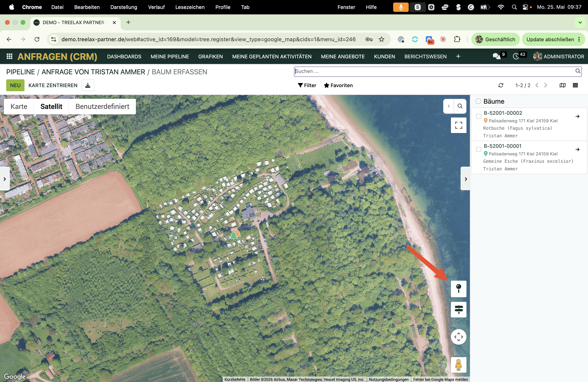Go to Pipeline breadcrumb
The height and width of the screenshot is (382, 588).
click(x=20, y=72)
